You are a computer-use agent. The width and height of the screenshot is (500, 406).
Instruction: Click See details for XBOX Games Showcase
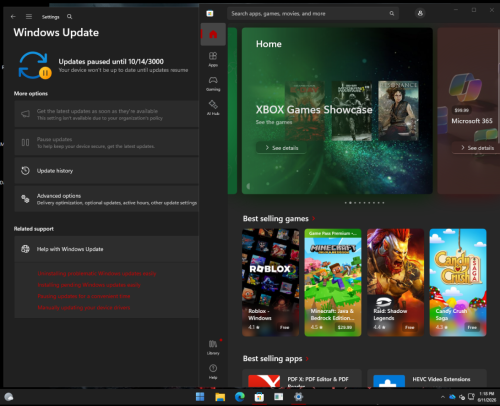click(282, 148)
